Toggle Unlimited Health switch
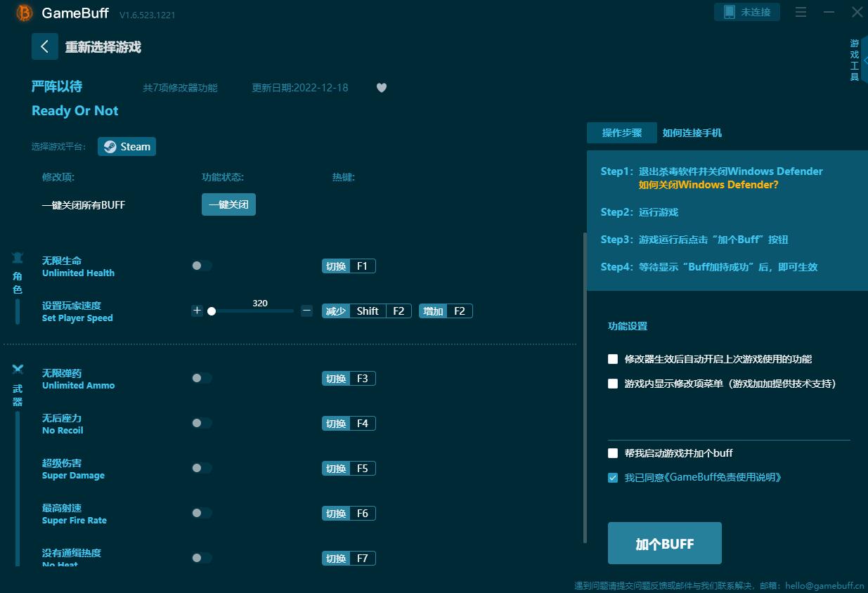868x593 pixels. (x=202, y=266)
